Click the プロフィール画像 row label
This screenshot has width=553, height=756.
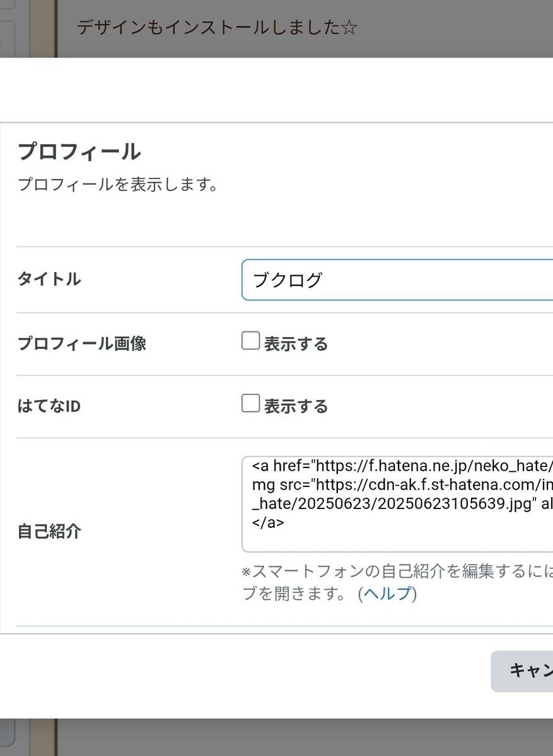click(82, 344)
